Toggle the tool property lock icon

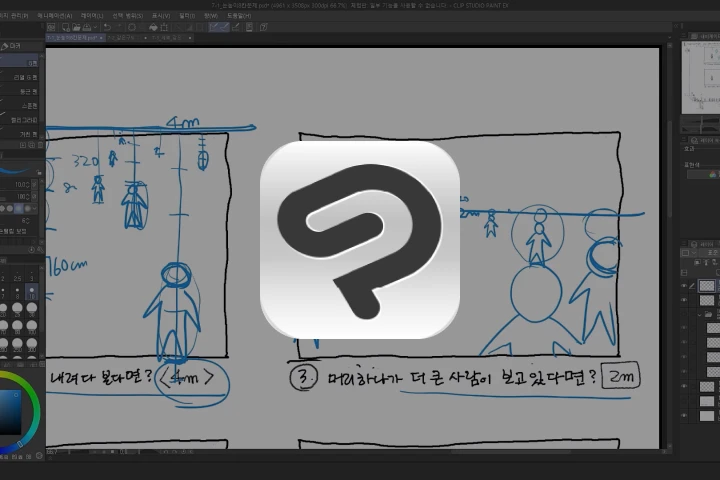39,172
